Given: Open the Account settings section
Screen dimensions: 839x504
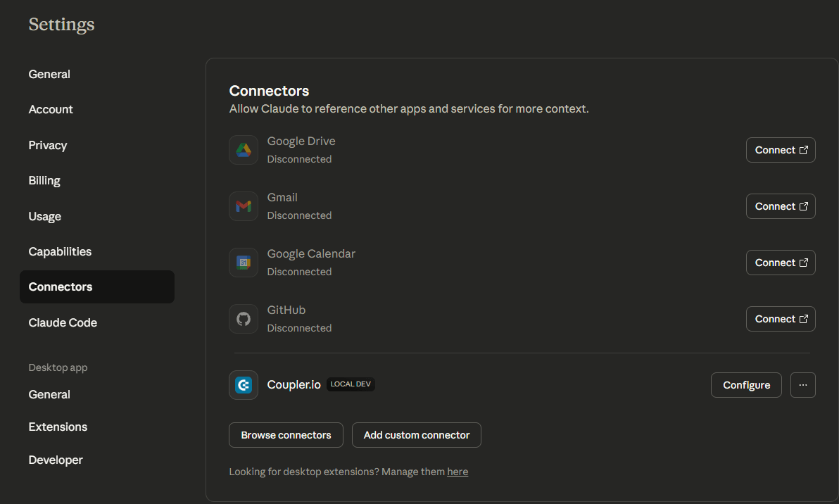Looking at the screenshot, I should click(x=51, y=110).
